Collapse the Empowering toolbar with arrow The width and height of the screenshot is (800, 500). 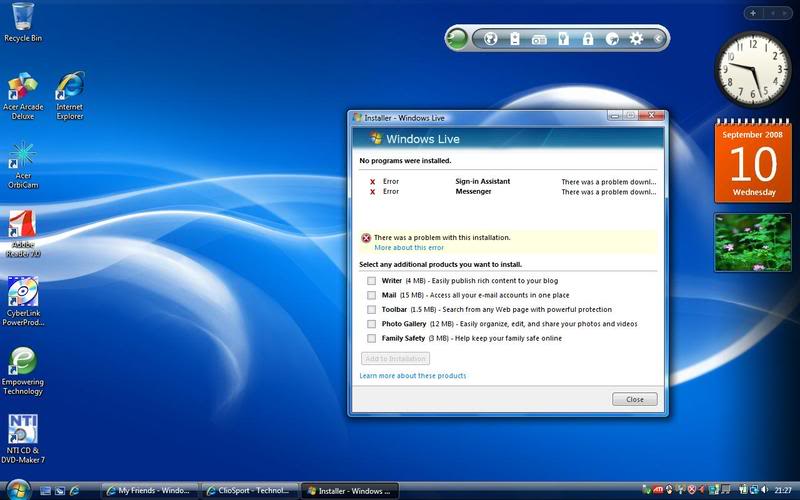(x=659, y=39)
